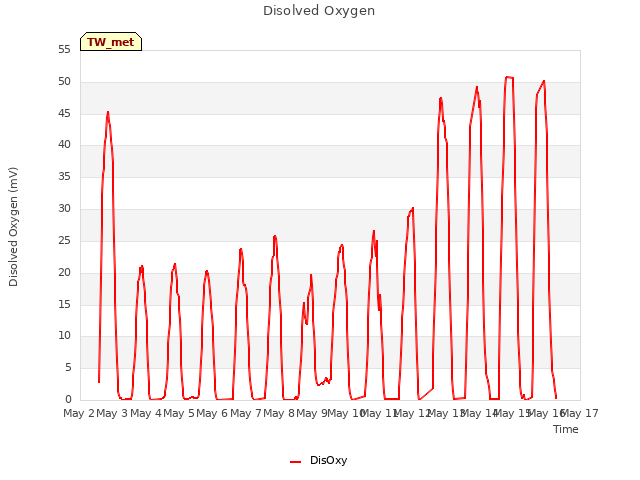Click the y-axis value 25

pyautogui.click(x=64, y=241)
